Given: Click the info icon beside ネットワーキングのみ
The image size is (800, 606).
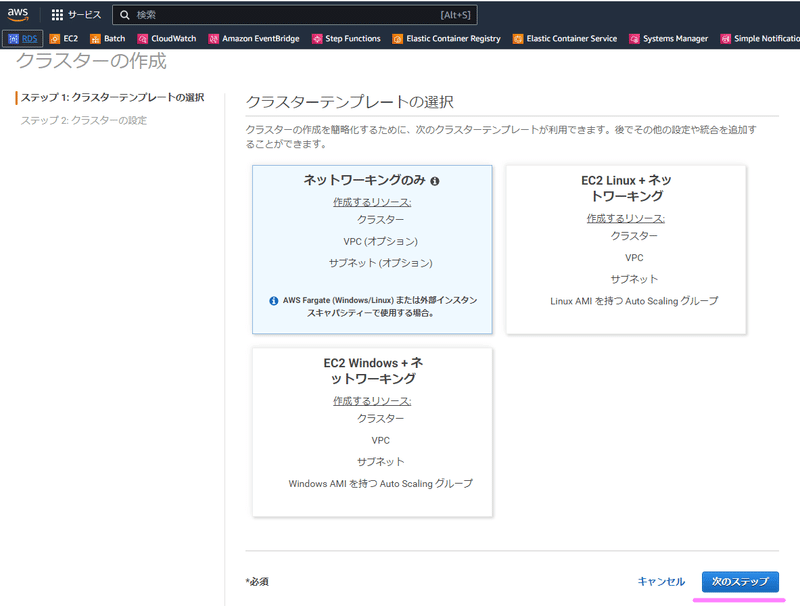Looking at the screenshot, I should click(x=435, y=181).
